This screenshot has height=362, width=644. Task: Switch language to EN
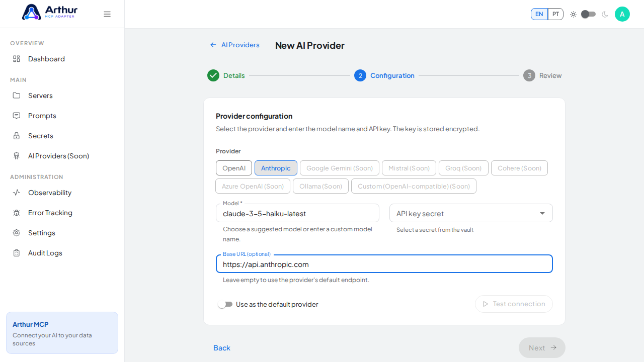[x=539, y=14]
